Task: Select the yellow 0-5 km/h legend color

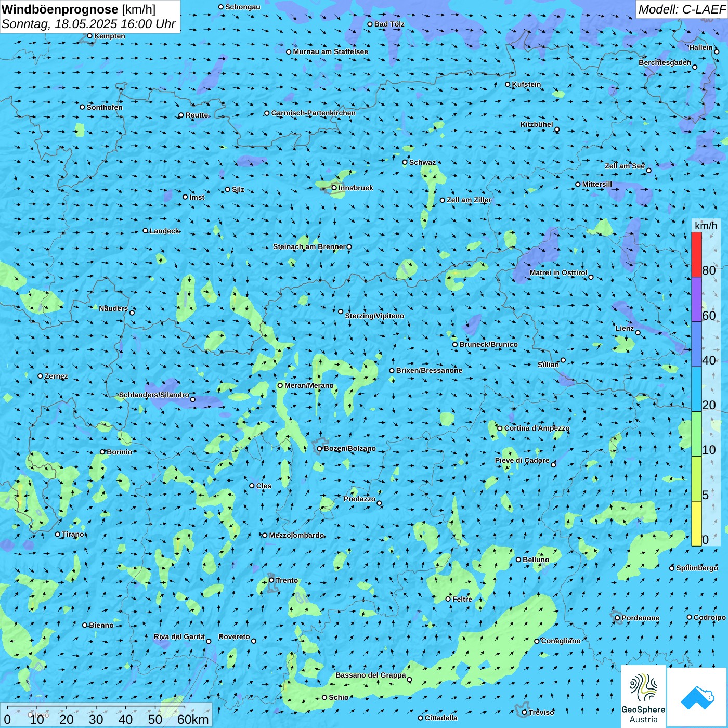Action: [x=696, y=524]
